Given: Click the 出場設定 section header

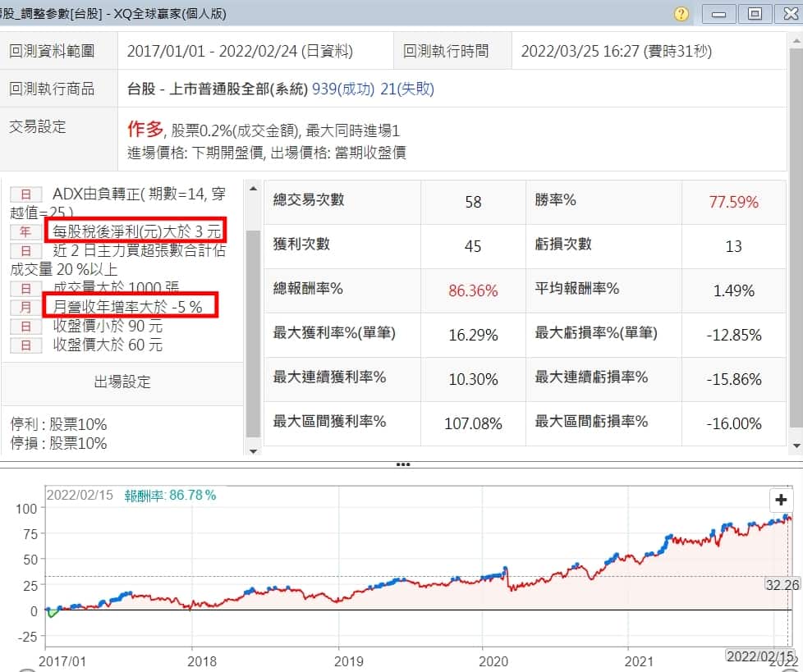Looking at the screenshot, I should pyautogui.click(x=123, y=382).
